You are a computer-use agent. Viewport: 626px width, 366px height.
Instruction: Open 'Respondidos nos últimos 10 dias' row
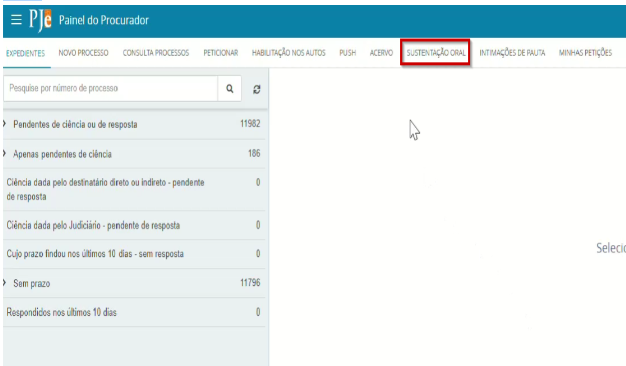[x=134, y=312]
